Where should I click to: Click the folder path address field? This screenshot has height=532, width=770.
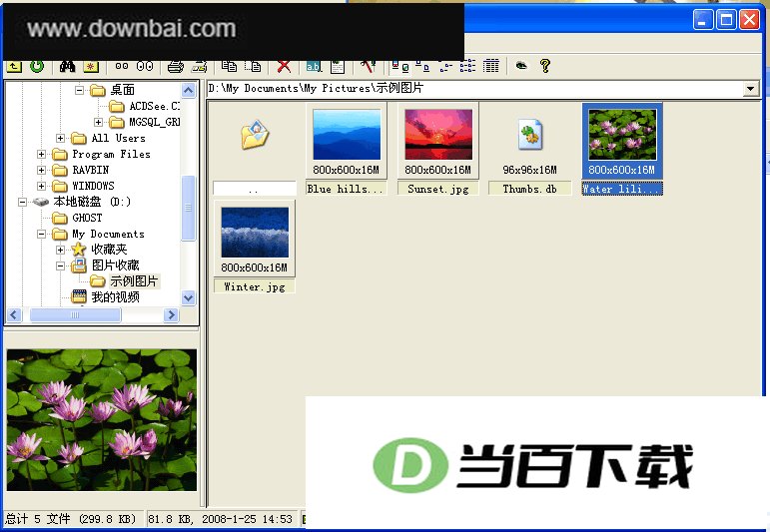[474, 89]
